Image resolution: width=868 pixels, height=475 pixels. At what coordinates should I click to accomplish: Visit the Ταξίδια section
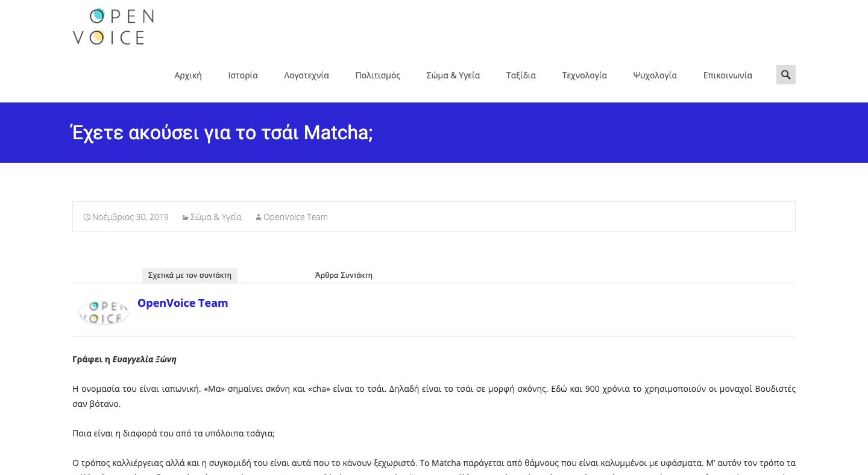[521, 75]
